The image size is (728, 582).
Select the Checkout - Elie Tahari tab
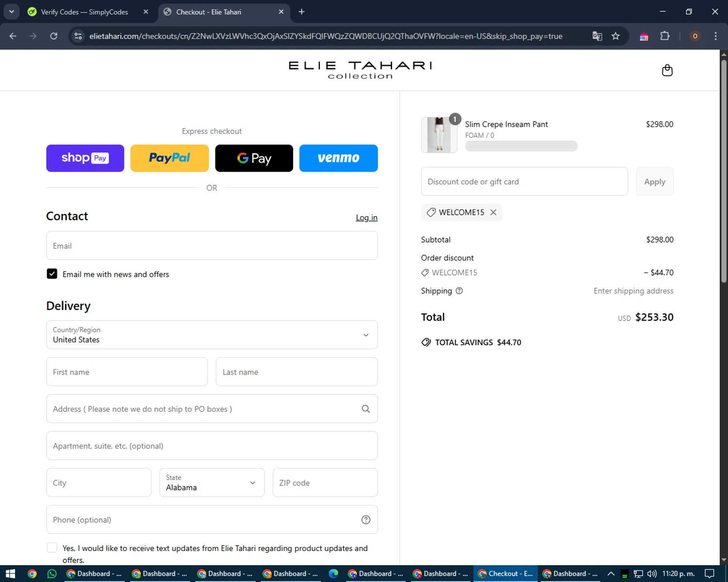pos(209,12)
